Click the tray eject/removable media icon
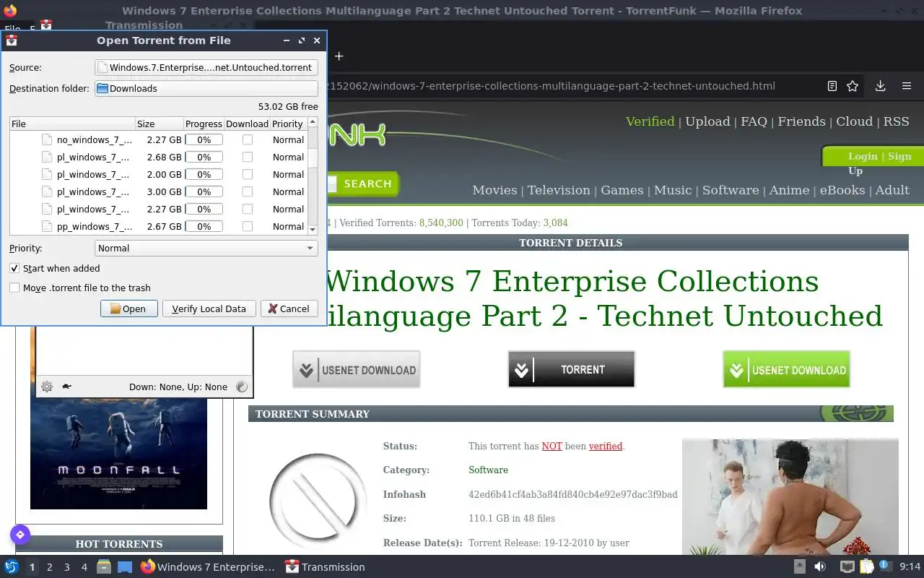 (800, 567)
